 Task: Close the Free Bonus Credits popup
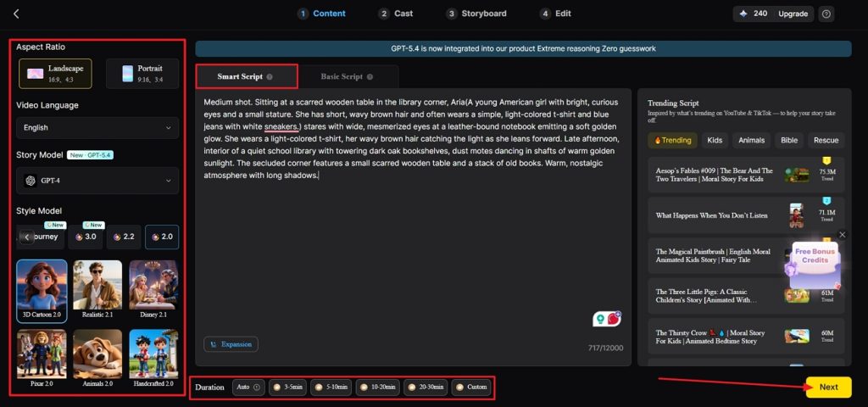pyautogui.click(x=842, y=235)
